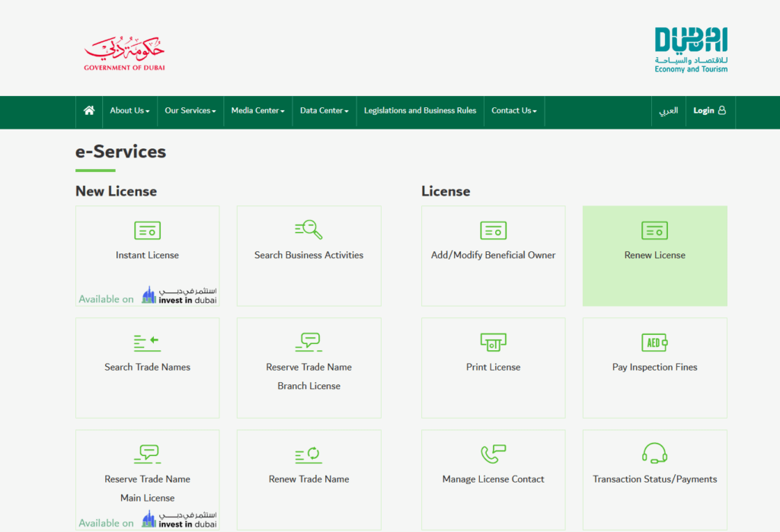Click the Home icon in navigation bar
Image resolution: width=780 pixels, height=532 pixels.
88,111
